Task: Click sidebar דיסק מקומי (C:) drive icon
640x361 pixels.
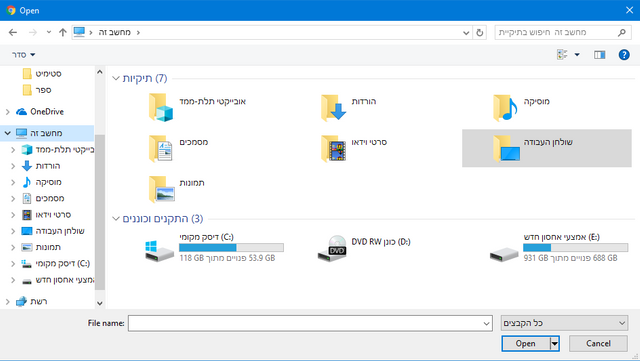Action: pos(27,264)
